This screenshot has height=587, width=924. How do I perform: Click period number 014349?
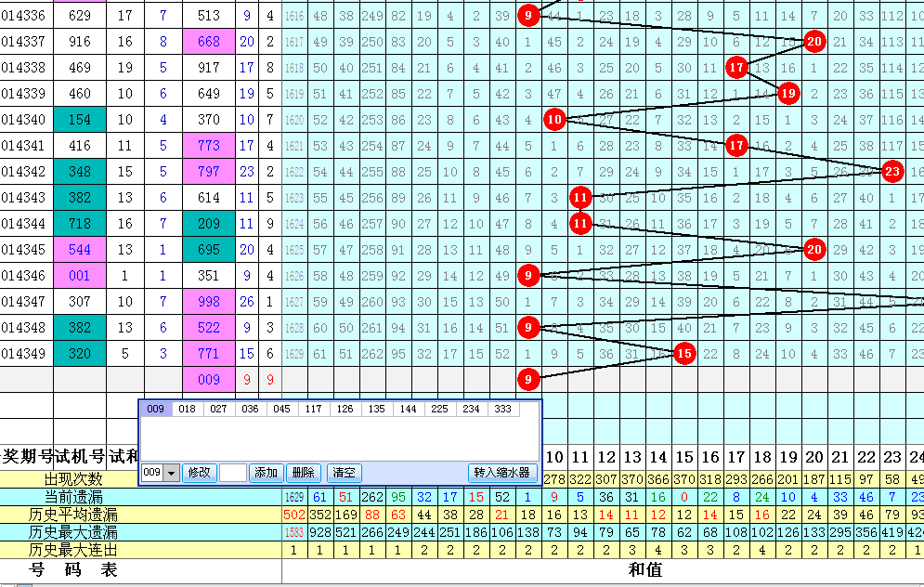click(x=23, y=354)
